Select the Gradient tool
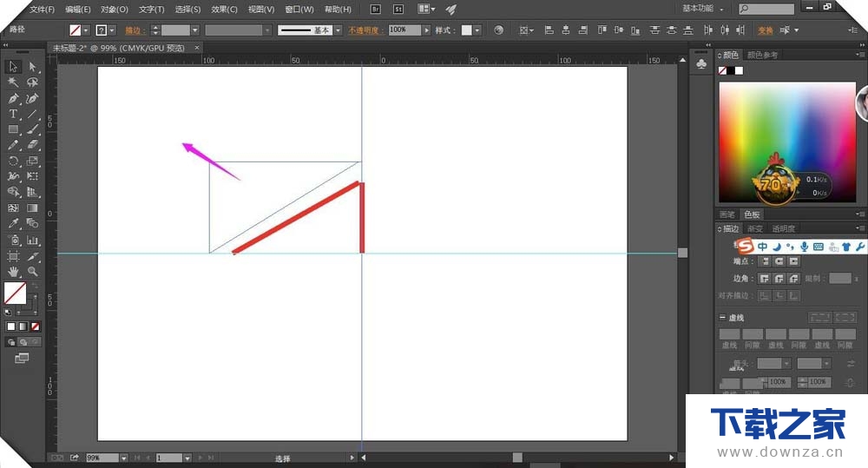868x468 pixels. click(x=32, y=208)
